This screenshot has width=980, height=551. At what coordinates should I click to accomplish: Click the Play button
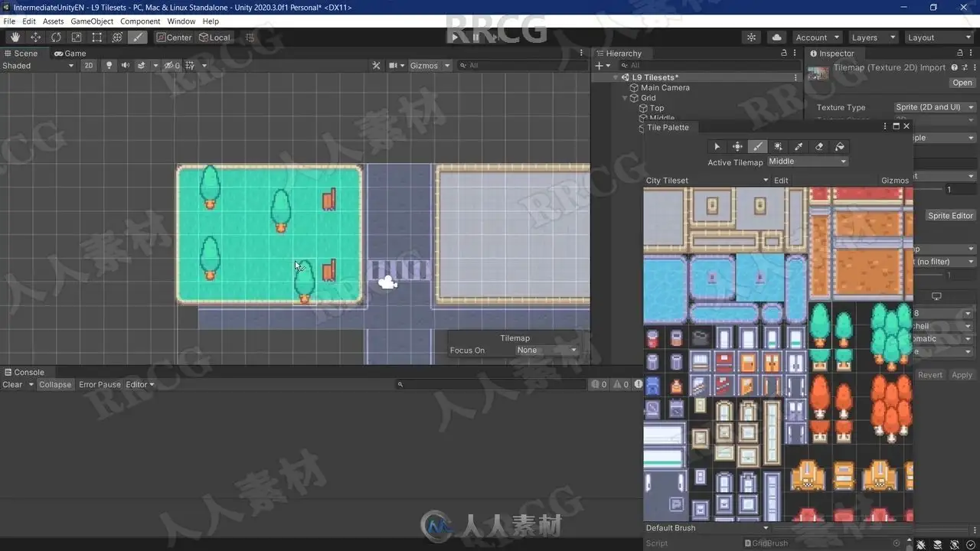point(455,37)
